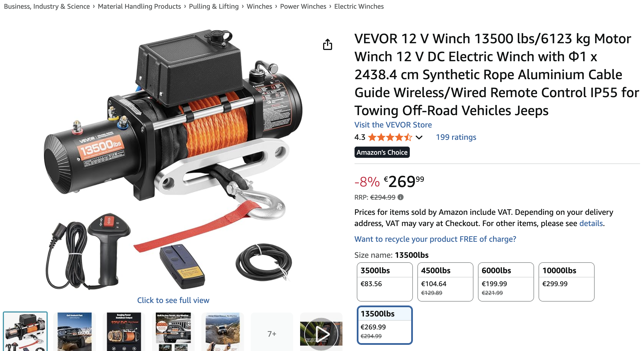
Task: Open the 199 ratings link
Action: (x=456, y=137)
